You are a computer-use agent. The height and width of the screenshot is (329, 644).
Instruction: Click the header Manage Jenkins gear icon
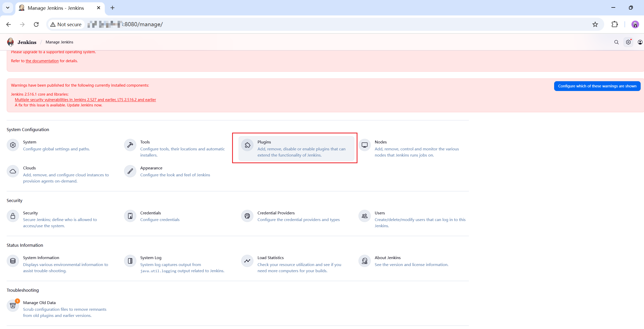(628, 42)
